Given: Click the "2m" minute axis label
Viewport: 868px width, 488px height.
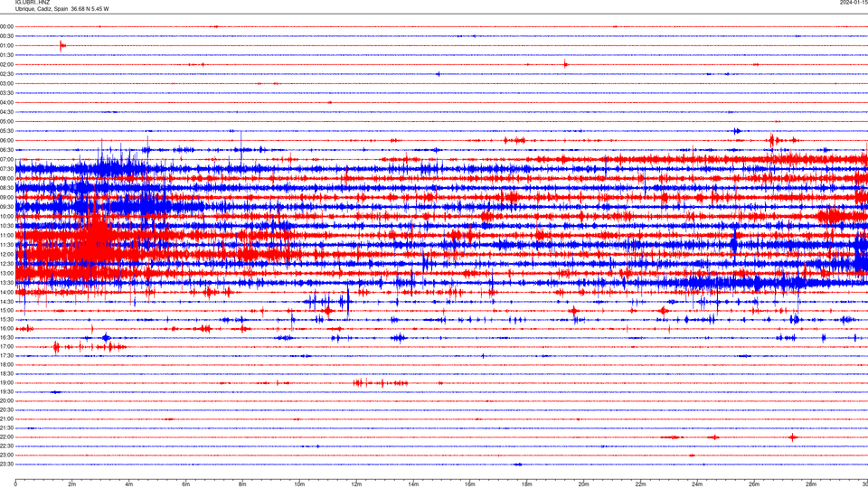Looking at the screenshot, I should pos(72,484).
